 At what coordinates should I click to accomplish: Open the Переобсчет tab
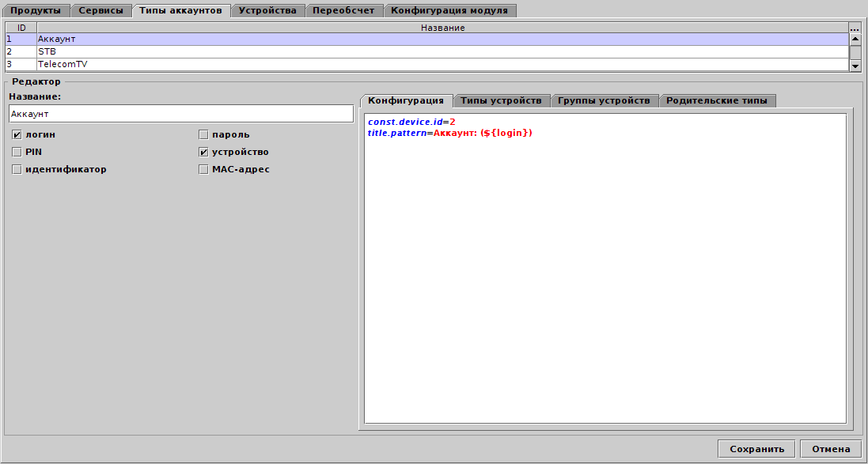pos(345,10)
